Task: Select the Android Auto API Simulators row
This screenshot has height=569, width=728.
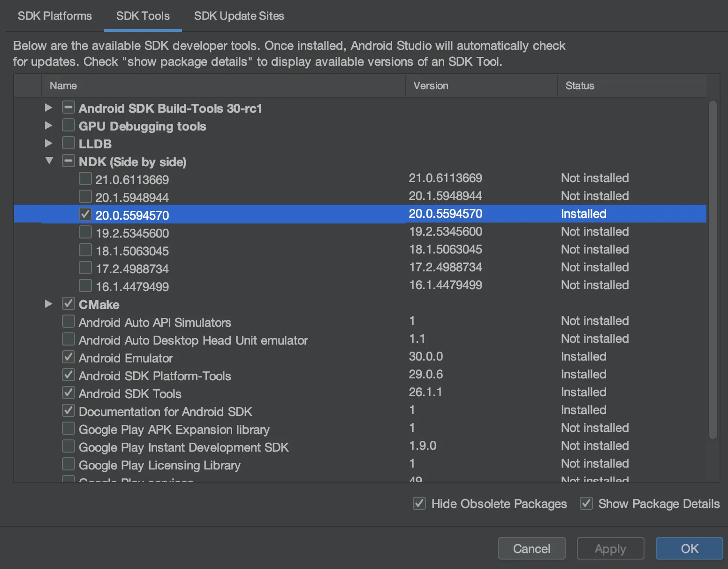Action: click(155, 323)
